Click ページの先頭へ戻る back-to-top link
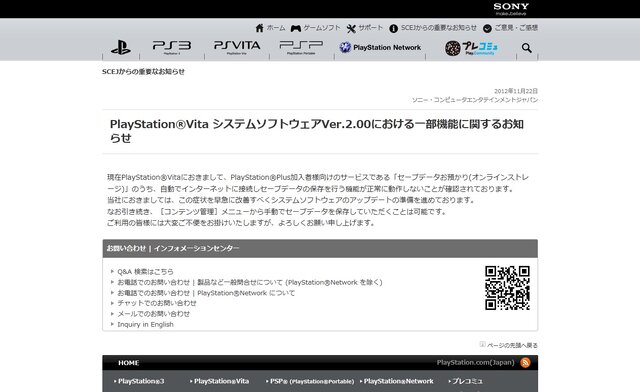640x392 pixels. click(512, 345)
